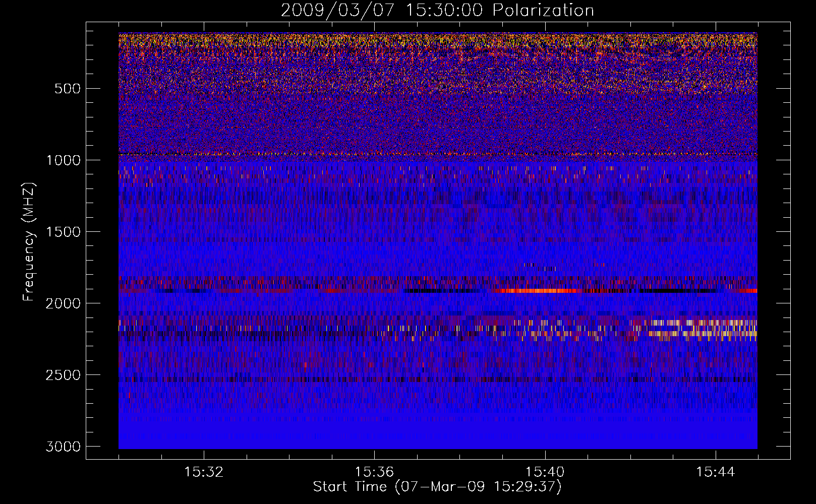
Task: Click the 15:36 time tick label
Action: click(x=374, y=472)
